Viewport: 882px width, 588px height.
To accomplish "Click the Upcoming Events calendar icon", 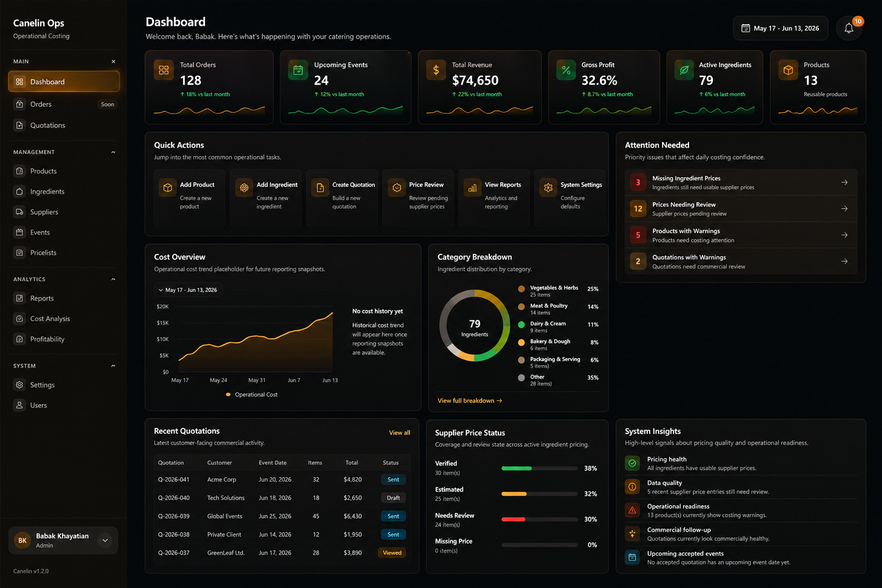I will (298, 70).
